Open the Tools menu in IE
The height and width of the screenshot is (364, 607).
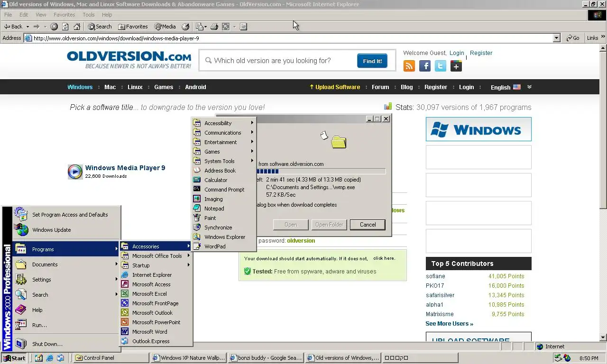(x=89, y=15)
